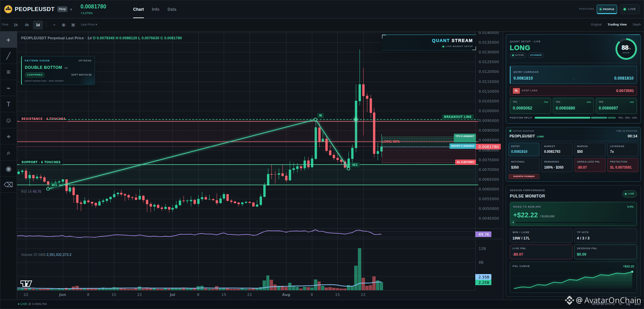Click the PEOPLE coin logo icon
This screenshot has width=644, height=309.
point(8,9)
